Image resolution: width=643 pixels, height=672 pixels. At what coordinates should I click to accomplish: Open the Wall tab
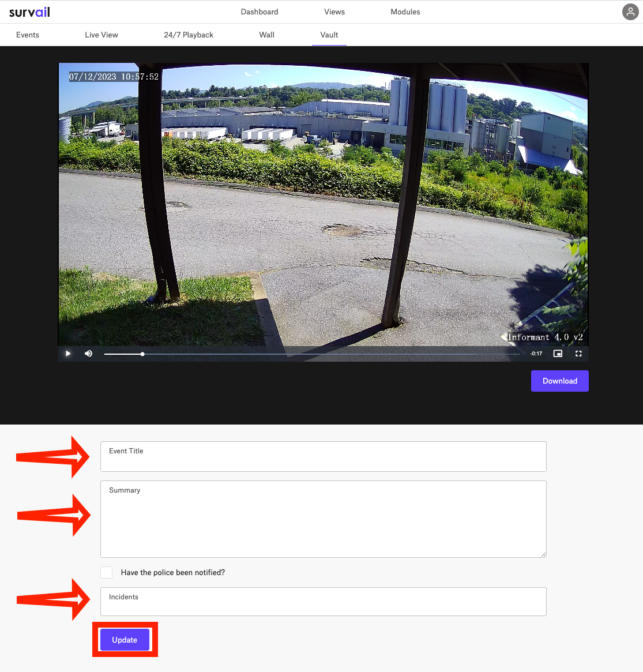(x=267, y=35)
